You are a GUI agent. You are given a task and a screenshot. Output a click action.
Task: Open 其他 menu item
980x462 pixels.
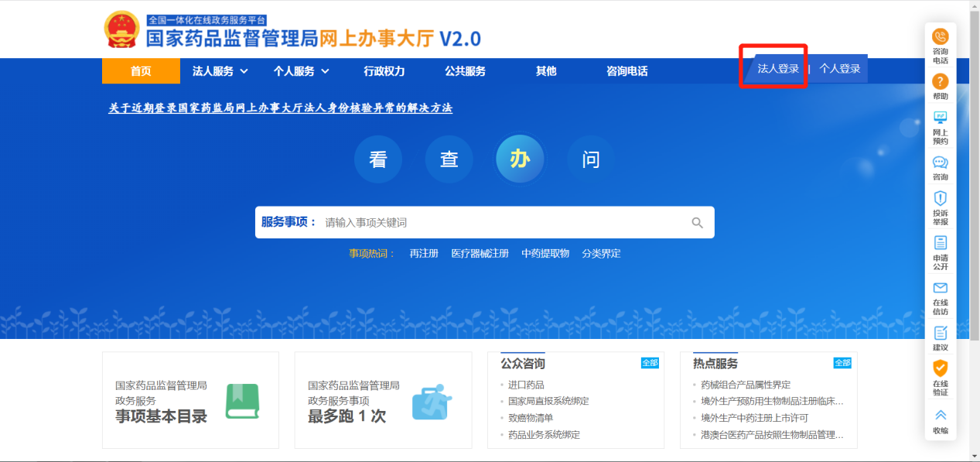click(546, 71)
